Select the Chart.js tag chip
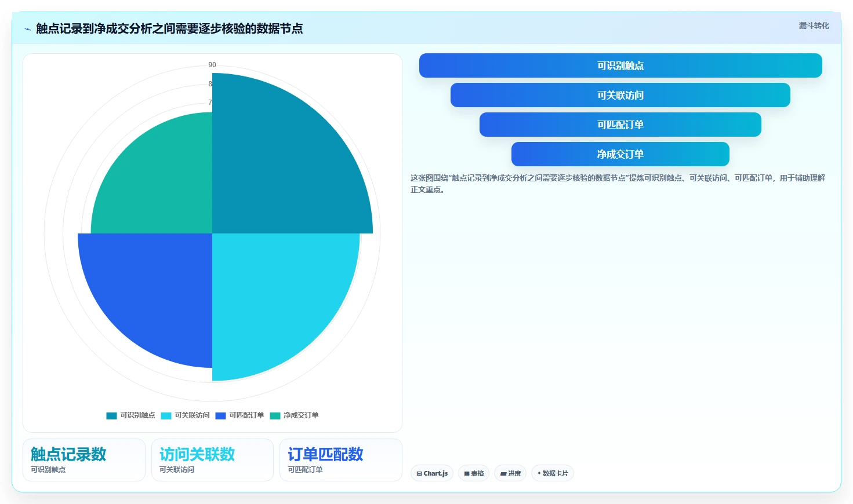The height and width of the screenshot is (504, 853). point(432,473)
